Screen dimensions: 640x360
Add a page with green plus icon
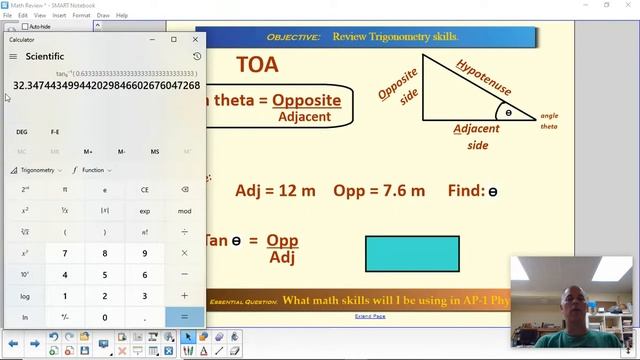click(53, 351)
